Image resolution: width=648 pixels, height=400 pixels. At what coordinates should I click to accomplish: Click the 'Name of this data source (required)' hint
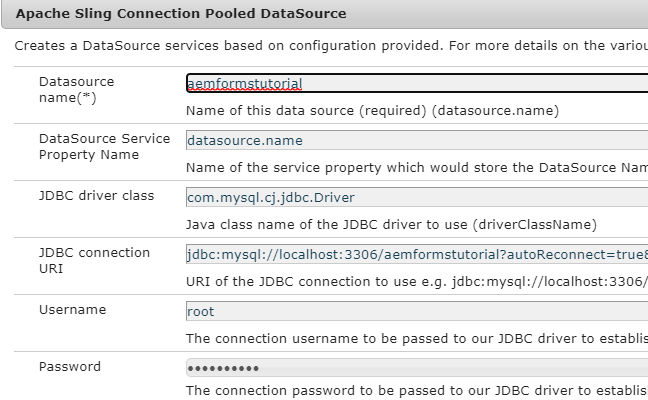point(372,111)
